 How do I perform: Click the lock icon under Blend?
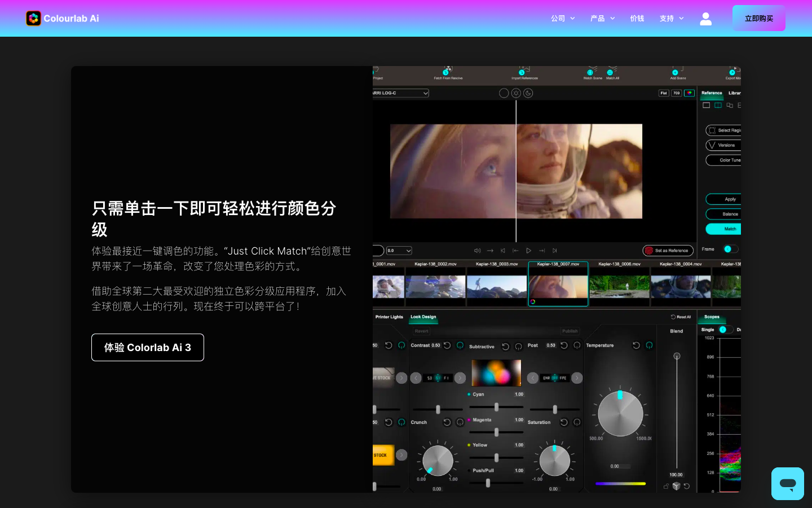(x=666, y=486)
